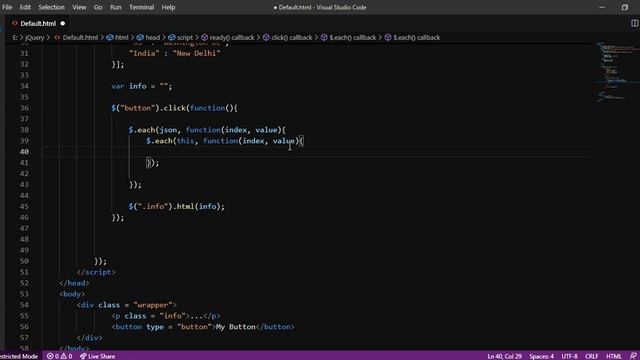The height and width of the screenshot is (360, 640).
Task: Click the closing </script> tag
Action: [x=96, y=272]
